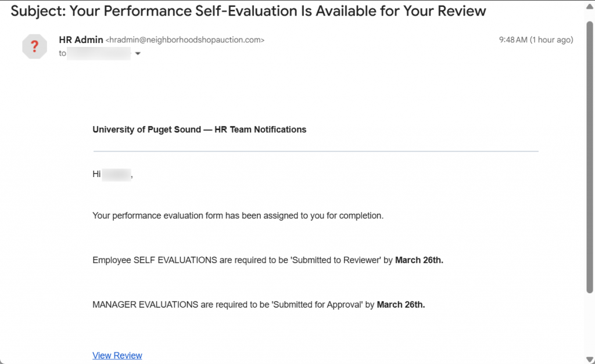
Task: Expand recipient details dropdown arrow
Action: (x=138, y=53)
